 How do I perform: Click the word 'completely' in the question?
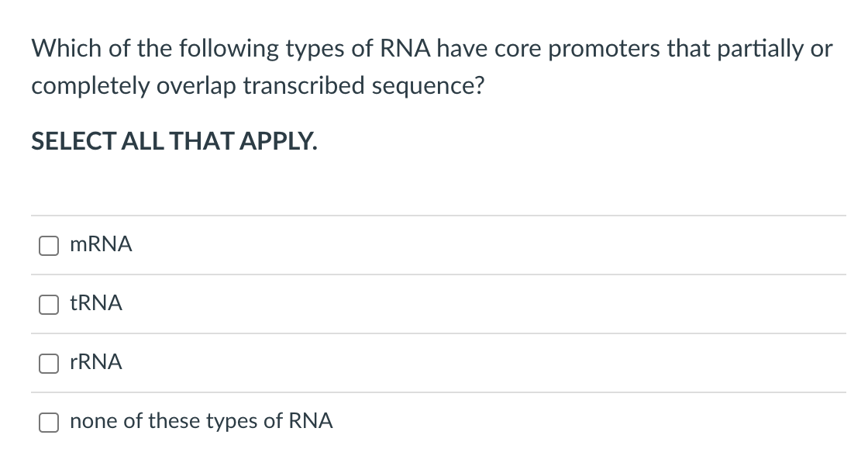click(x=90, y=86)
